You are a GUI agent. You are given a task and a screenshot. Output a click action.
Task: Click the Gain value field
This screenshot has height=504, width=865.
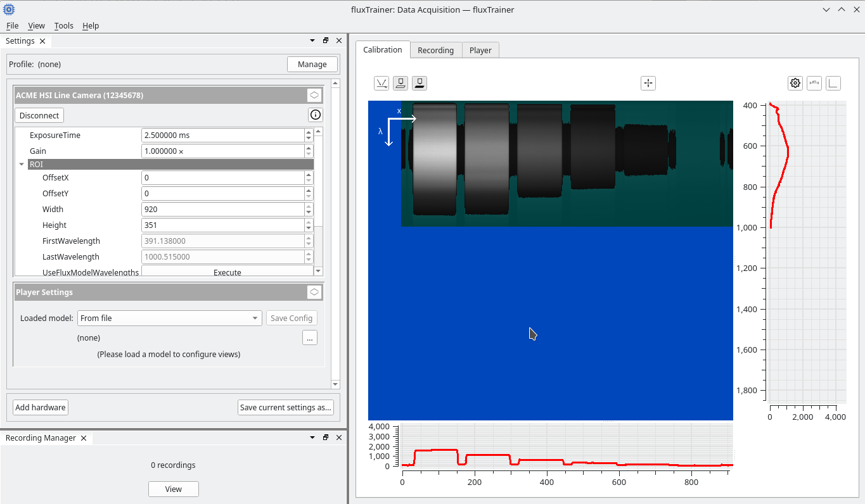coord(223,151)
